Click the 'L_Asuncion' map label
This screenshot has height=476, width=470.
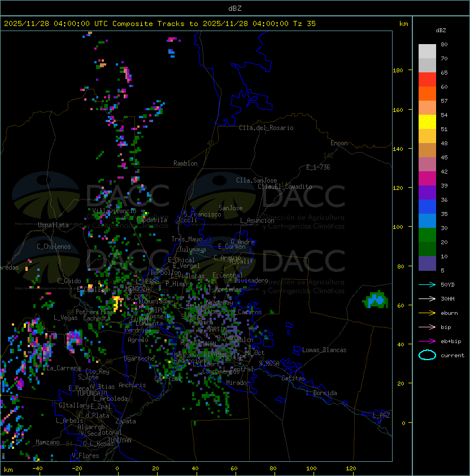point(257,220)
